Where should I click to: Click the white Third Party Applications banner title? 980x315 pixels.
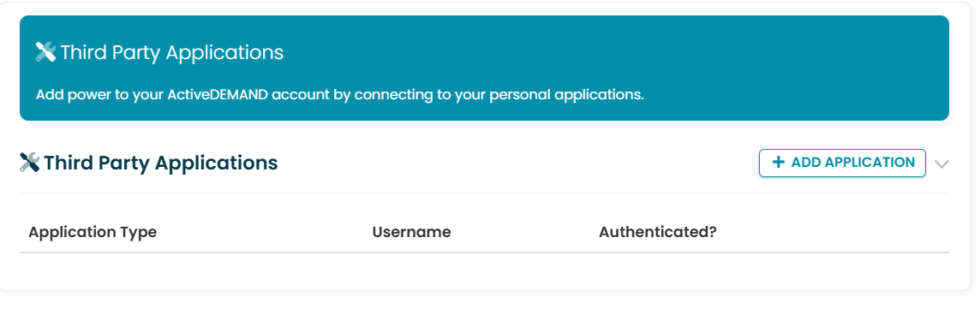[x=172, y=52]
